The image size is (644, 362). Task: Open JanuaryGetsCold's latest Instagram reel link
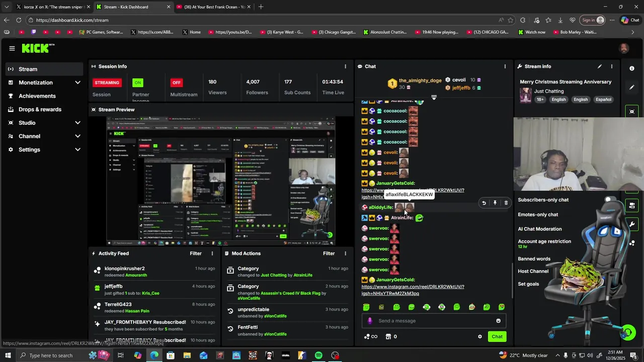413,290
